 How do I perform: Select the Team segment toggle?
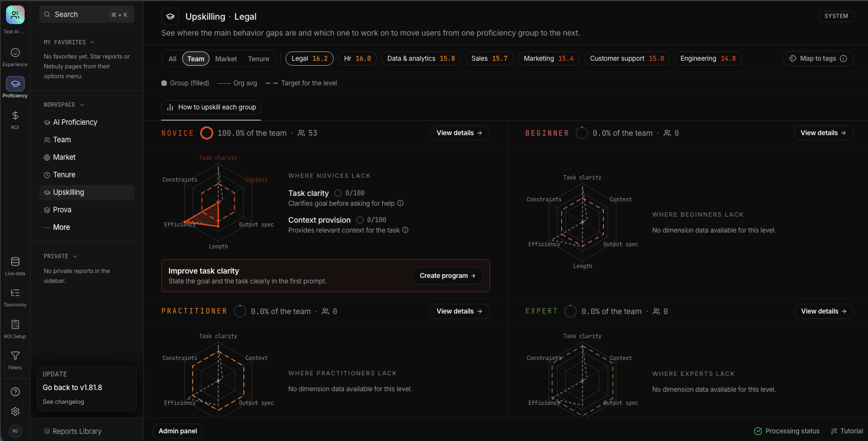[196, 59]
